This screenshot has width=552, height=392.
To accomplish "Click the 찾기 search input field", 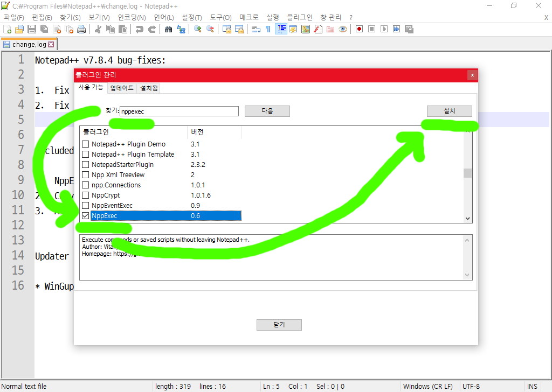I will pyautogui.click(x=179, y=111).
